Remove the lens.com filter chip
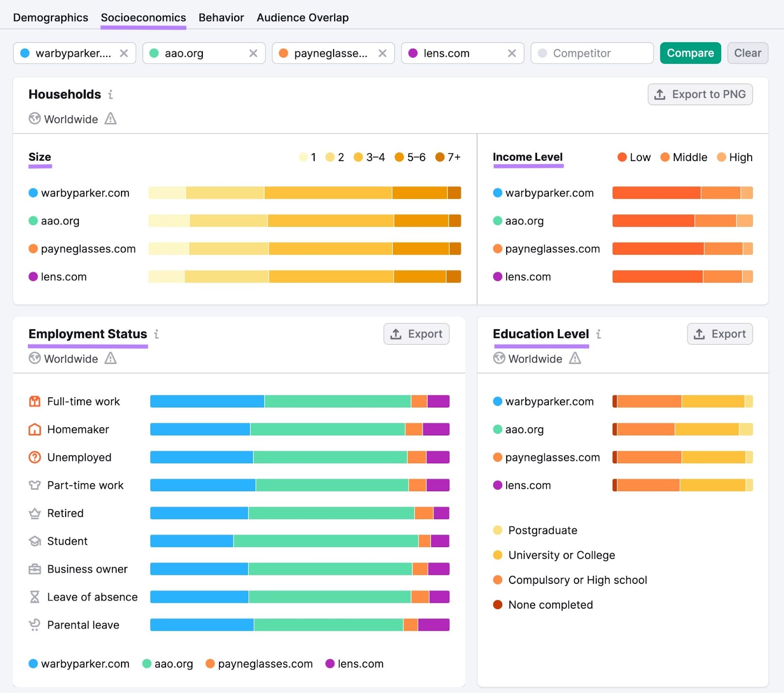The image size is (784, 693). [x=513, y=53]
